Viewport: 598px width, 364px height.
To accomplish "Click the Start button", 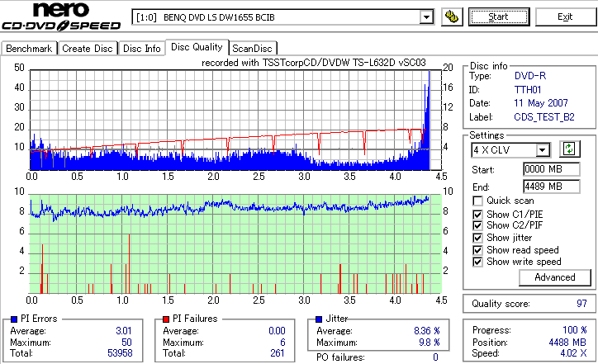I will (499, 17).
